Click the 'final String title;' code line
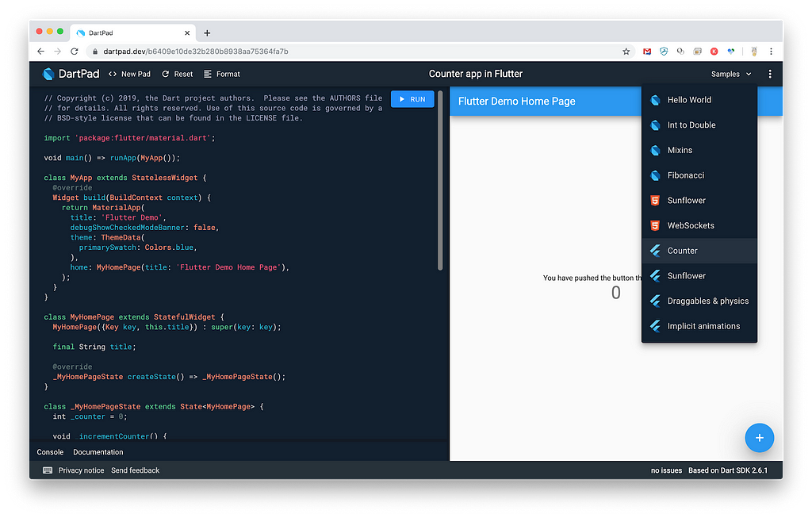The height and width of the screenshot is (518, 812). pyautogui.click(x=94, y=347)
